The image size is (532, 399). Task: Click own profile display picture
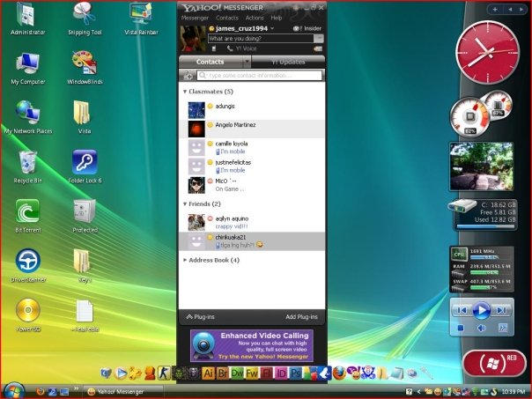point(193,39)
